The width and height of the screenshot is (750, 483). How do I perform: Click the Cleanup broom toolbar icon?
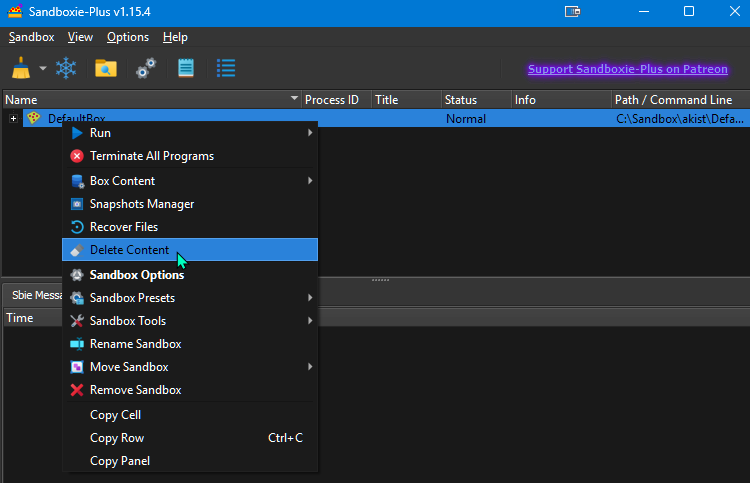pos(21,68)
